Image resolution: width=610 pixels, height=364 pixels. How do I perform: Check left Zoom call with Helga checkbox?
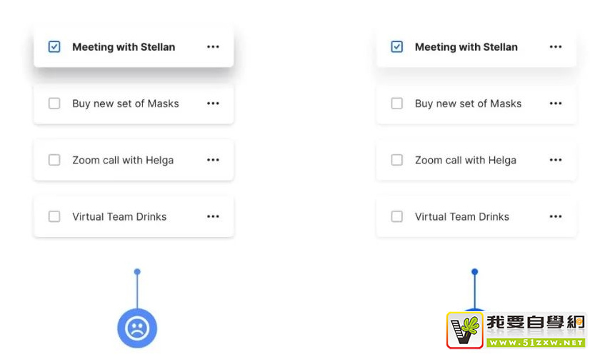point(54,160)
